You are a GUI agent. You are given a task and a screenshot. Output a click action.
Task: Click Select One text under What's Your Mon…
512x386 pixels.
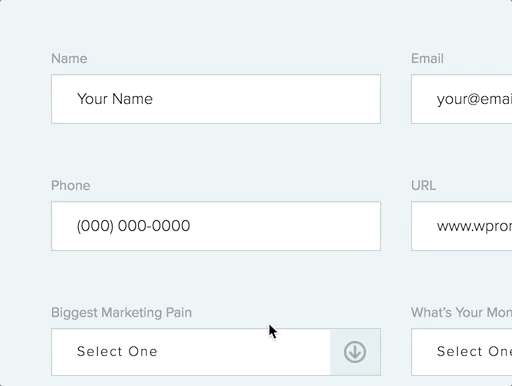pos(474,352)
